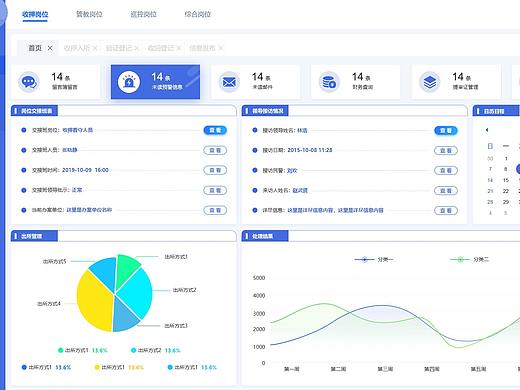Image resolution: width=520 pixels, height=390 pixels.
Task: Switch to the 收押岗位 top tab
Action: [x=35, y=14]
